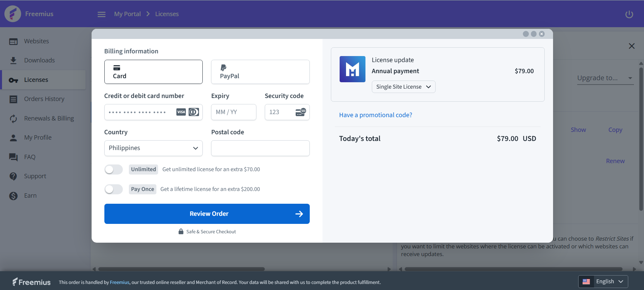Enable the Pay Once lifetime toggle
Viewport: 644px width, 290px height.
pos(114,189)
